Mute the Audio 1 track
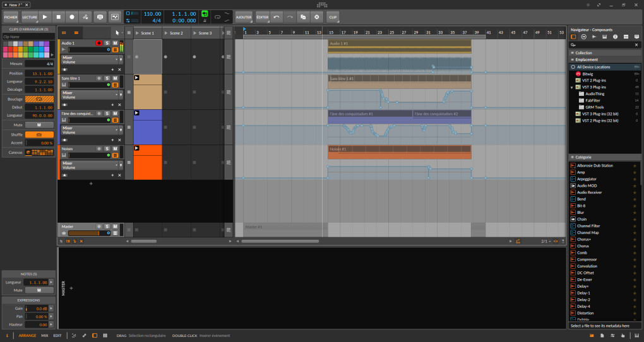Image resolution: width=644 pixels, height=342 pixels. coord(115,43)
